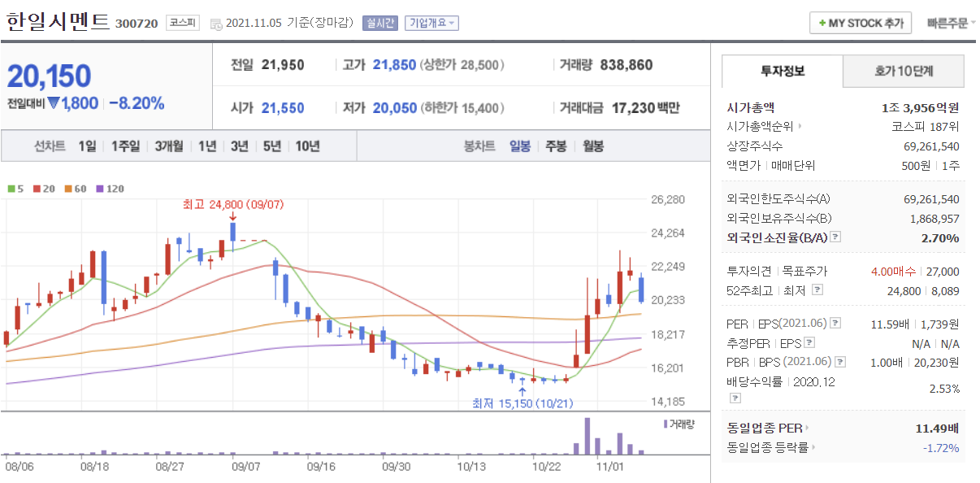Image resolution: width=980 pixels, height=483 pixels.
Task: Open the help icon beside 추정PER EPS
Action: pyautogui.click(x=810, y=343)
